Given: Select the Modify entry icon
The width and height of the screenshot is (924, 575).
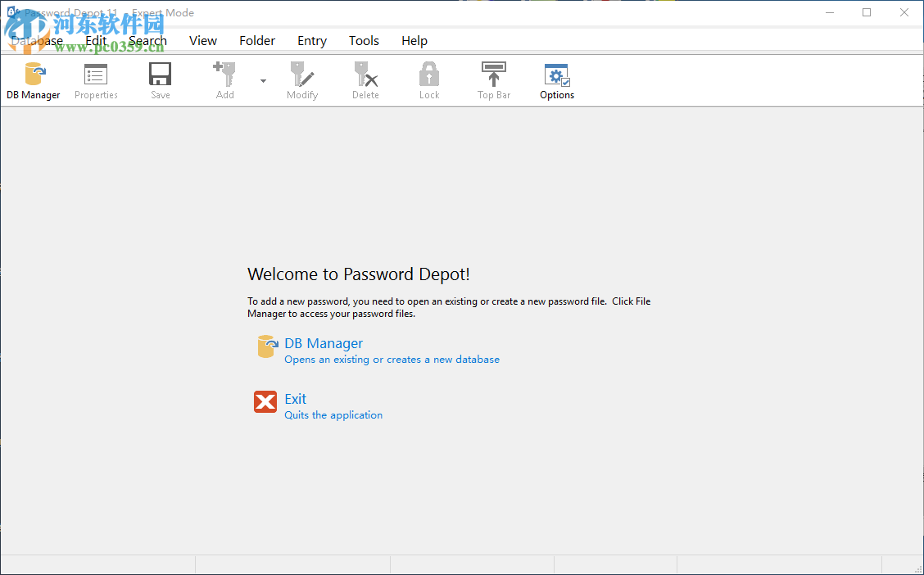Looking at the screenshot, I should (301, 79).
